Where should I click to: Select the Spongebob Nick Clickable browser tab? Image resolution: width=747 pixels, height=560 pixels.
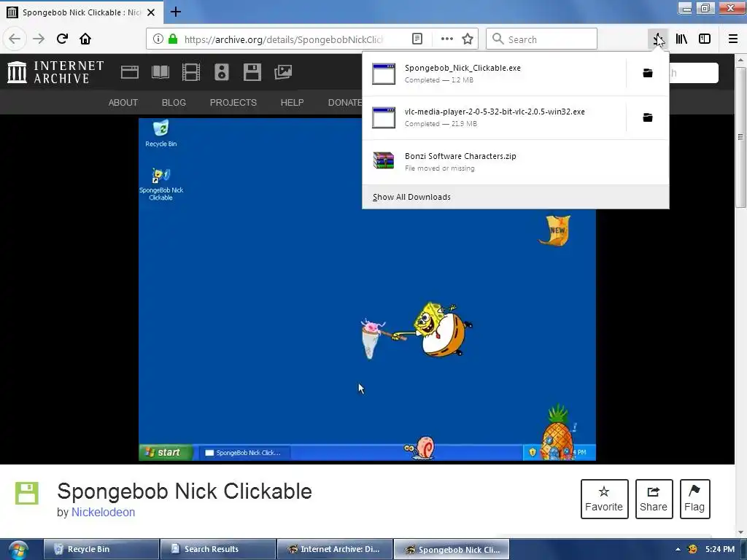tap(82, 12)
